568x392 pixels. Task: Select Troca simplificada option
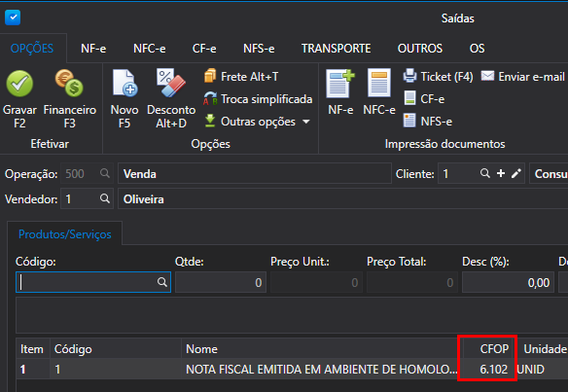point(258,99)
